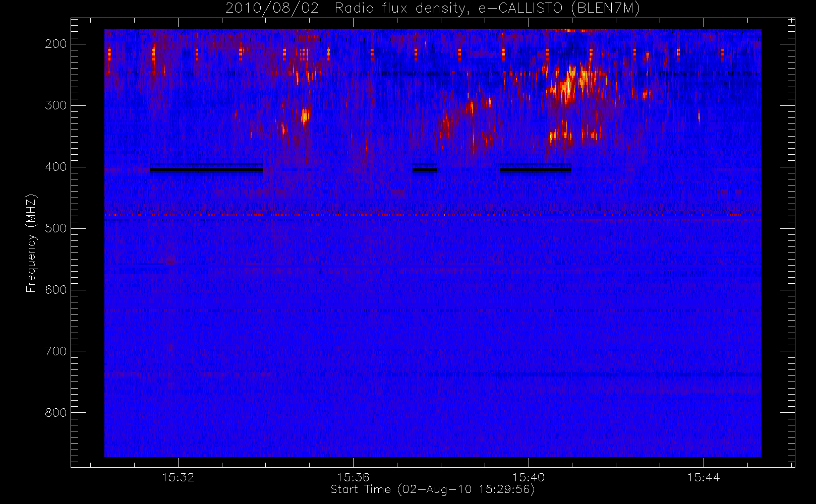Image resolution: width=816 pixels, height=504 pixels.
Task: Click the 15:40 time tick label
Action: [529, 477]
